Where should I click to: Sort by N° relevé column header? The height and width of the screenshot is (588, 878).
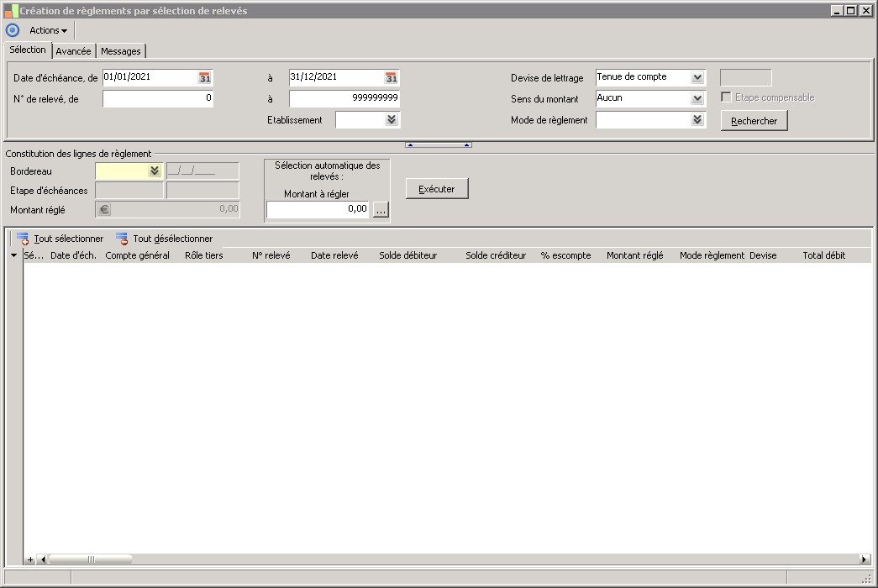[x=271, y=255]
